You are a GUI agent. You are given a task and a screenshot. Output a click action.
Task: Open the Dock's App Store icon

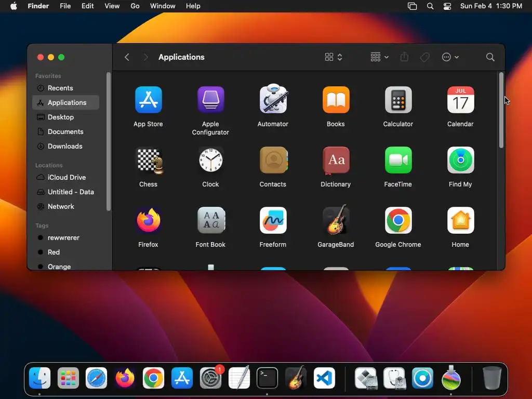[182, 378]
